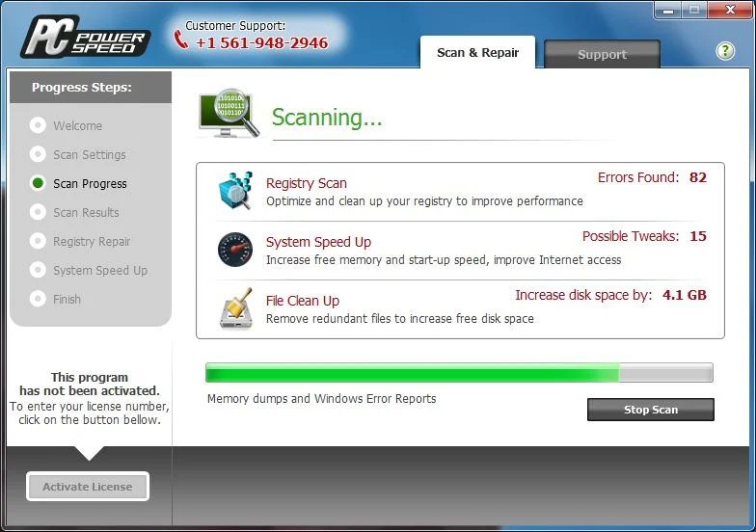Click the System Speed Up heading in results

point(318,242)
